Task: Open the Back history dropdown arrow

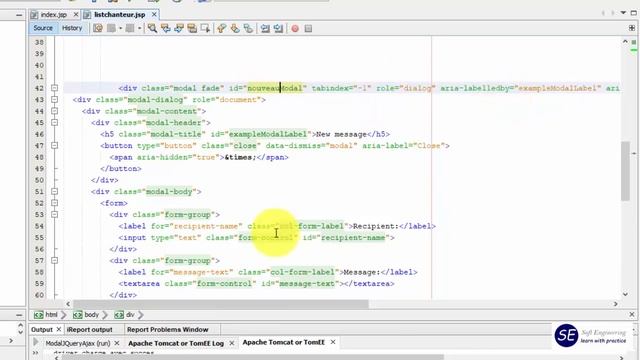Action: point(120,28)
